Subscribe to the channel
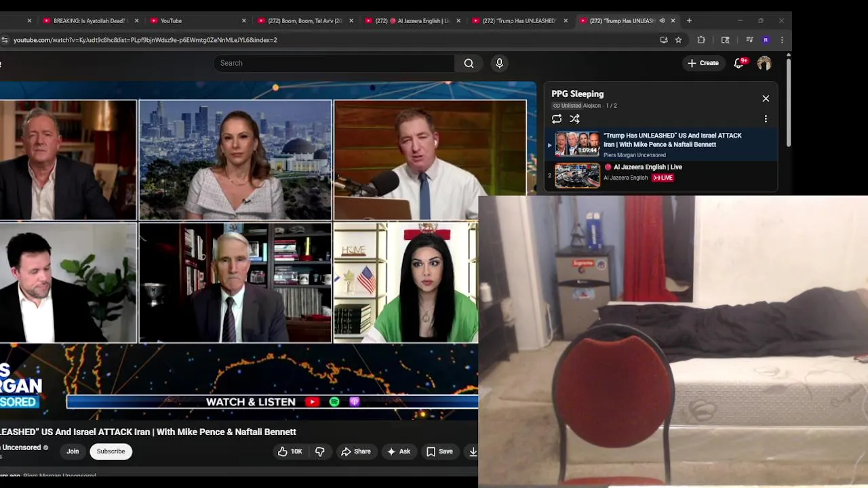The width and height of the screenshot is (868, 488). (x=111, y=451)
